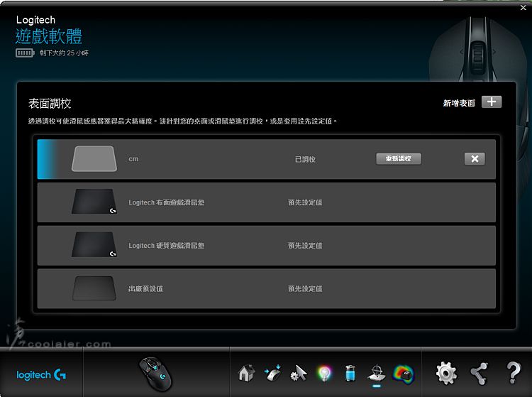The height and width of the screenshot is (397, 532).
Task: Click 預先設定值 in hard mousepad row
Action: [305, 246]
